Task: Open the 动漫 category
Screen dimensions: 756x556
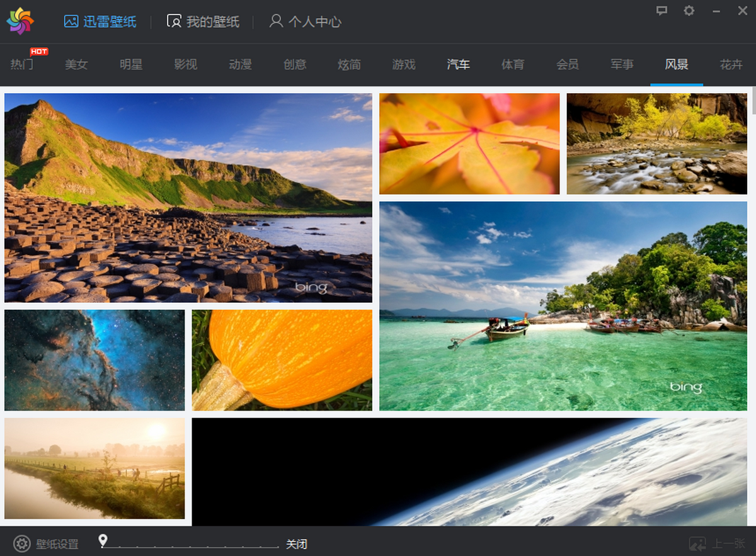Action: (240, 64)
